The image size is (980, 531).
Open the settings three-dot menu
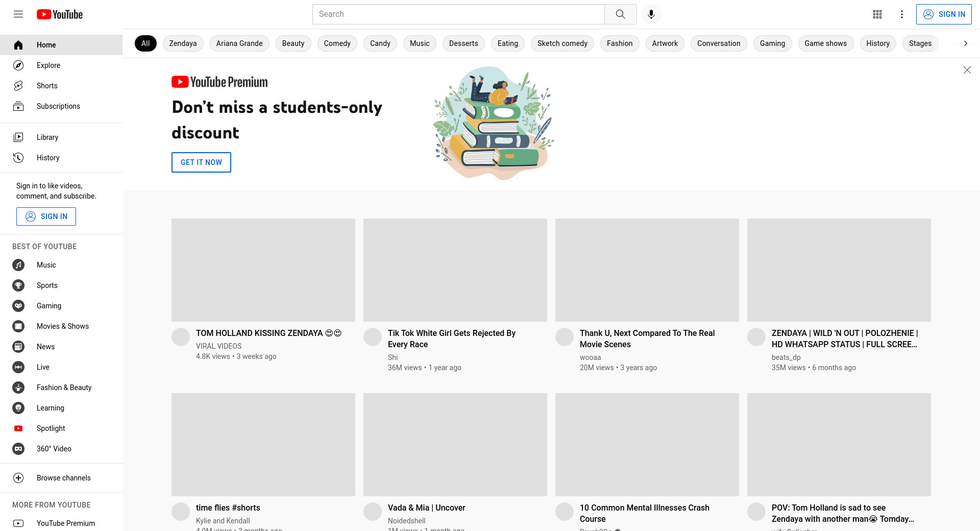click(902, 14)
